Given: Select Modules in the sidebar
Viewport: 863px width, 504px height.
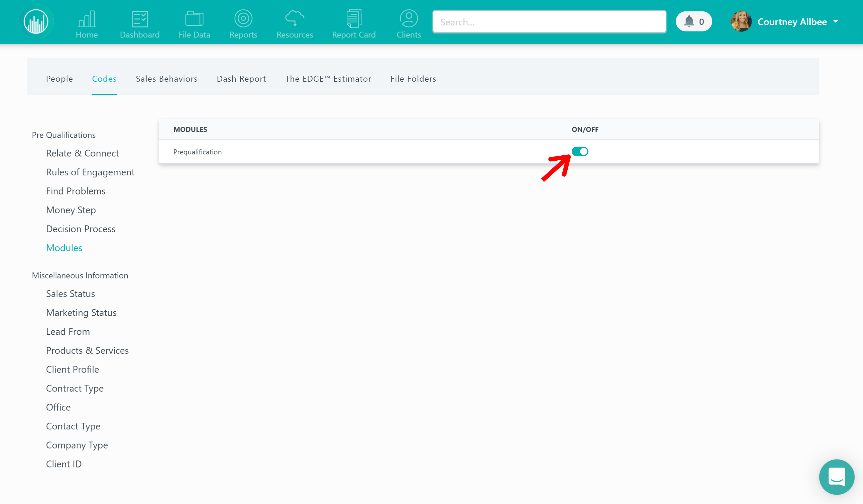Looking at the screenshot, I should click(64, 248).
